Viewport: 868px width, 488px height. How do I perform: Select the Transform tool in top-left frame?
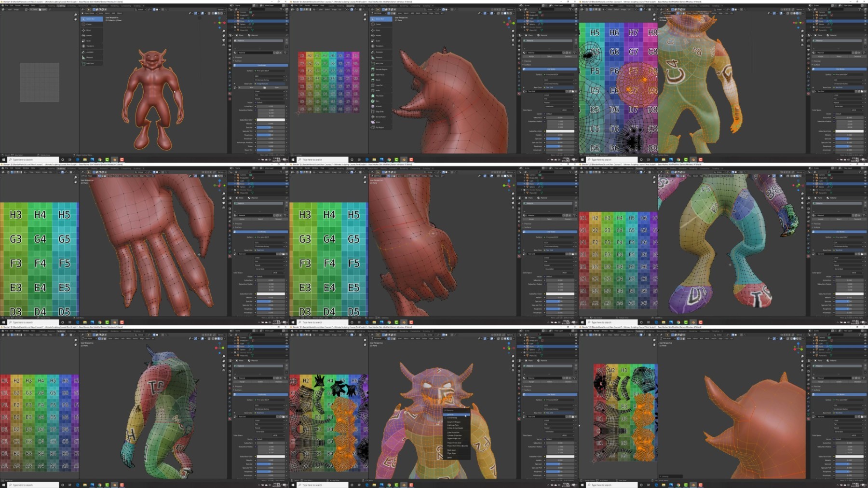tap(92, 46)
